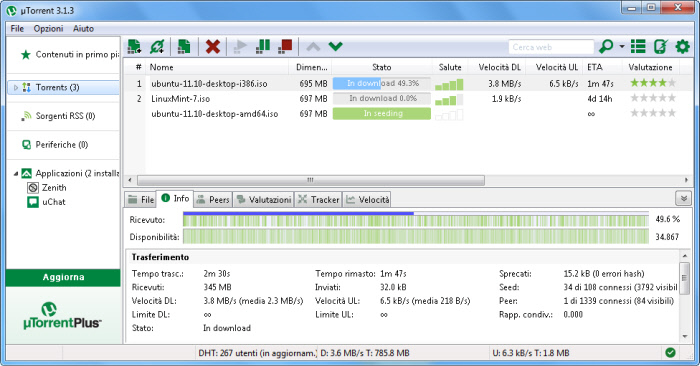Switch to the Velocità tab
The image size is (700, 366).
tap(367, 200)
